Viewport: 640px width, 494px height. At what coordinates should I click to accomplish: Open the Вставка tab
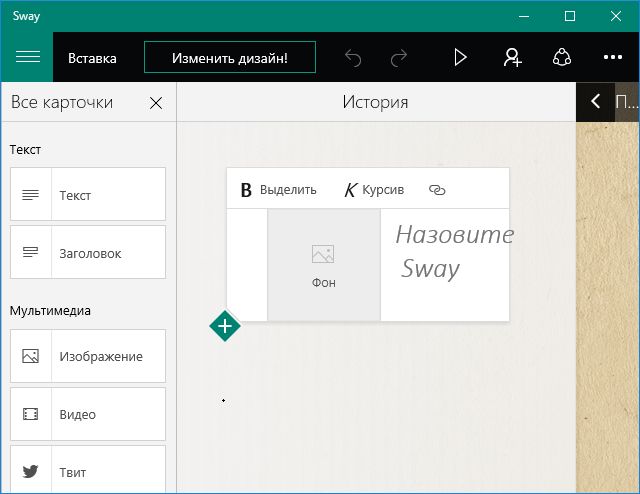pos(92,58)
